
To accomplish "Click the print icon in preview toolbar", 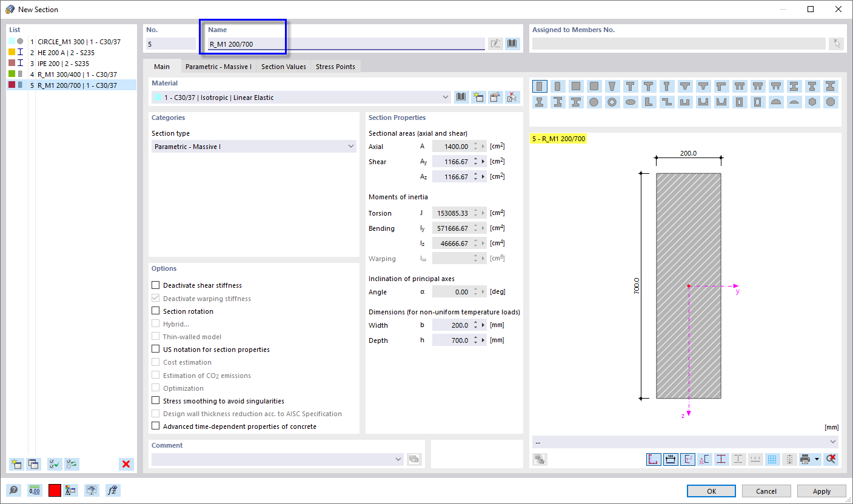I will click(805, 459).
